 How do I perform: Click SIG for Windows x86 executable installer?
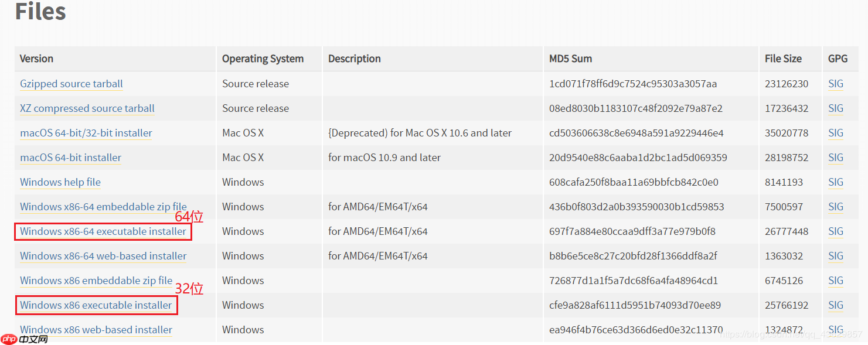pyautogui.click(x=836, y=305)
